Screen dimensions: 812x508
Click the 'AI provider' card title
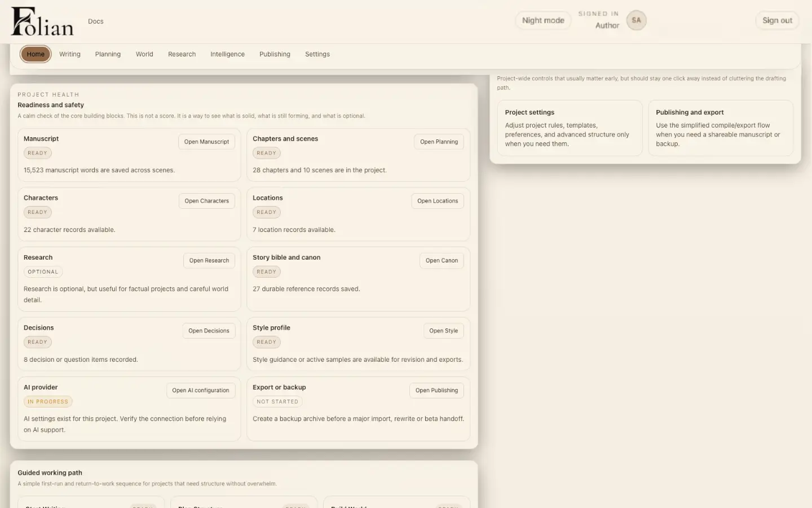point(41,387)
